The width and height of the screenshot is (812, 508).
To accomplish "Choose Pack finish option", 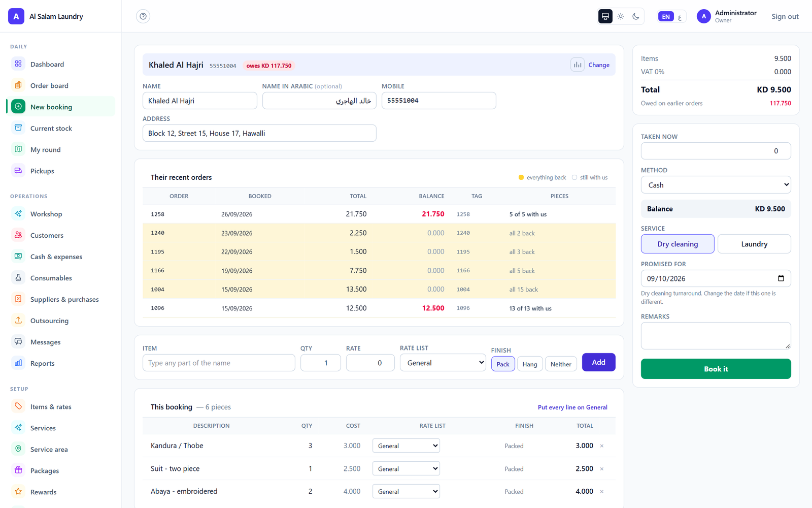I will [503, 364].
